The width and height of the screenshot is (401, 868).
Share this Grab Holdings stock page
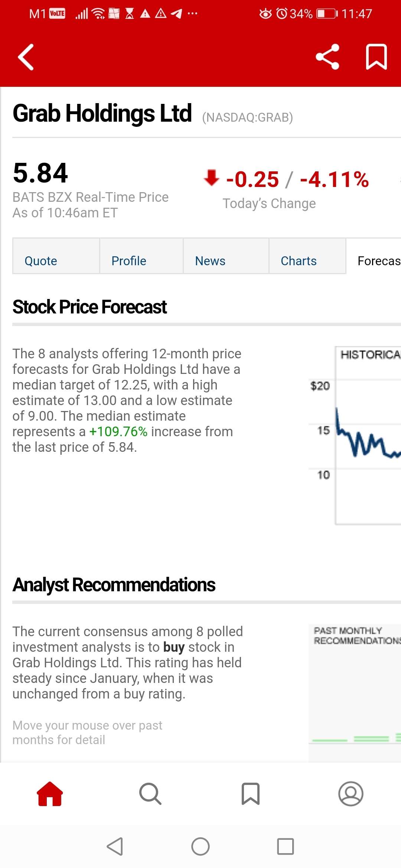[x=327, y=57]
